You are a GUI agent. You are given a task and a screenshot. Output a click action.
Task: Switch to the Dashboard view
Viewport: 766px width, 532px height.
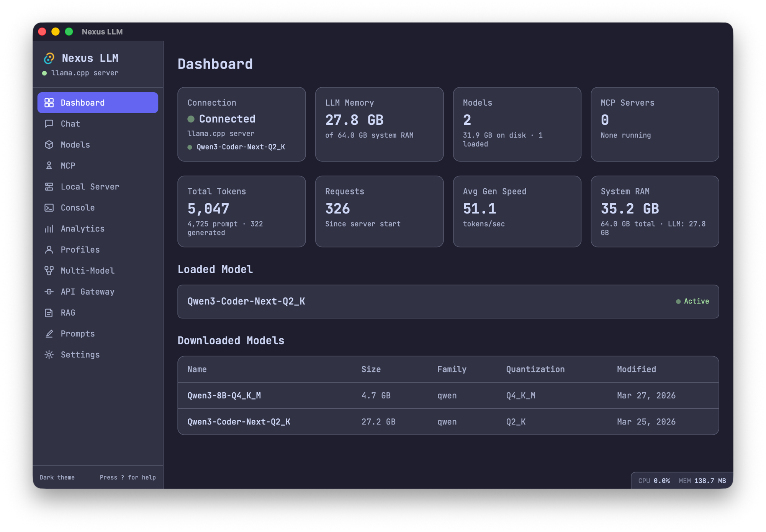(97, 102)
